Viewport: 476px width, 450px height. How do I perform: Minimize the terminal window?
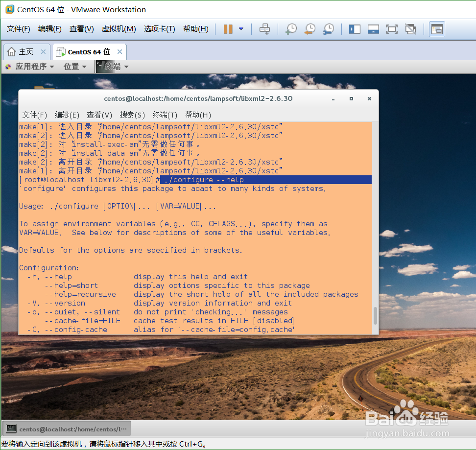pyautogui.click(x=333, y=99)
